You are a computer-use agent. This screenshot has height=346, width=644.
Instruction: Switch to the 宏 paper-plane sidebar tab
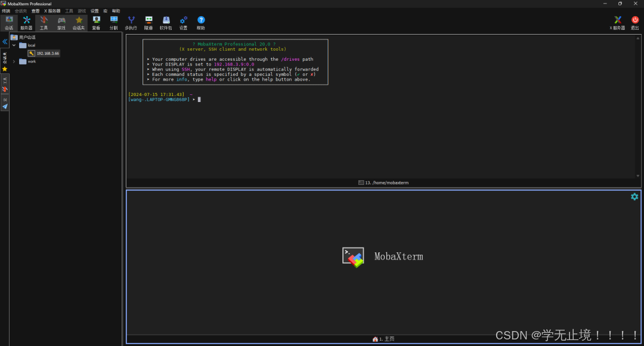5,103
